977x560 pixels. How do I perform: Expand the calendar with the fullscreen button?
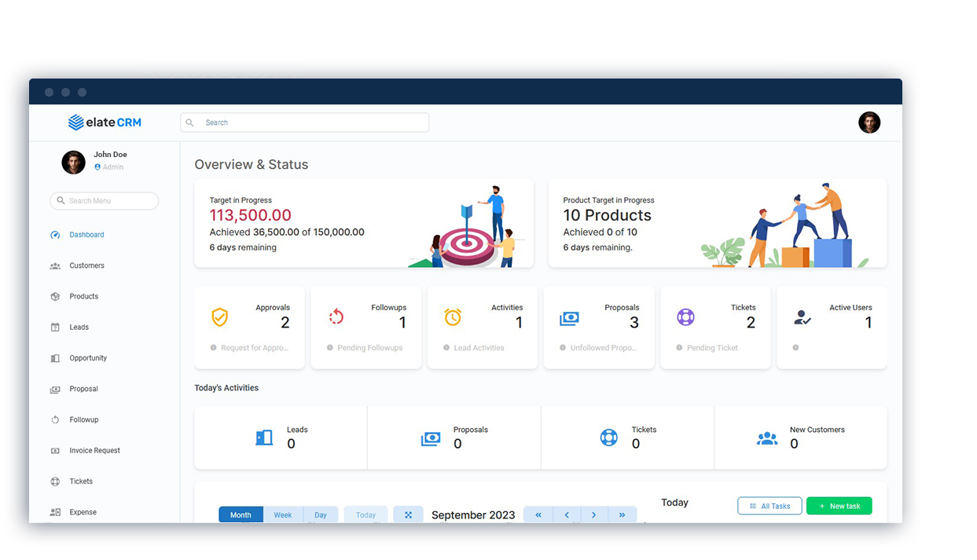(x=408, y=515)
